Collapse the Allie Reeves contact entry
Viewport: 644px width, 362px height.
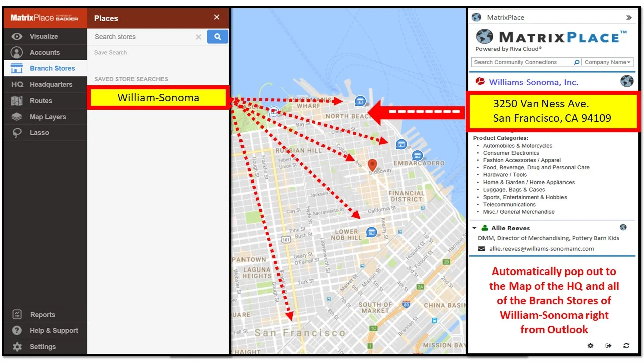click(475, 228)
